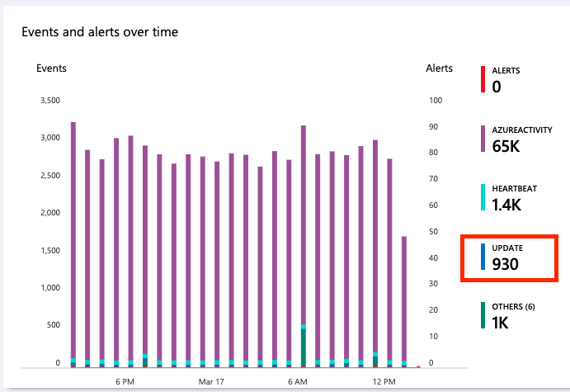Click the cyan HEARTBEAT color bar
Screen dimensions: 570x392
(x=483, y=197)
